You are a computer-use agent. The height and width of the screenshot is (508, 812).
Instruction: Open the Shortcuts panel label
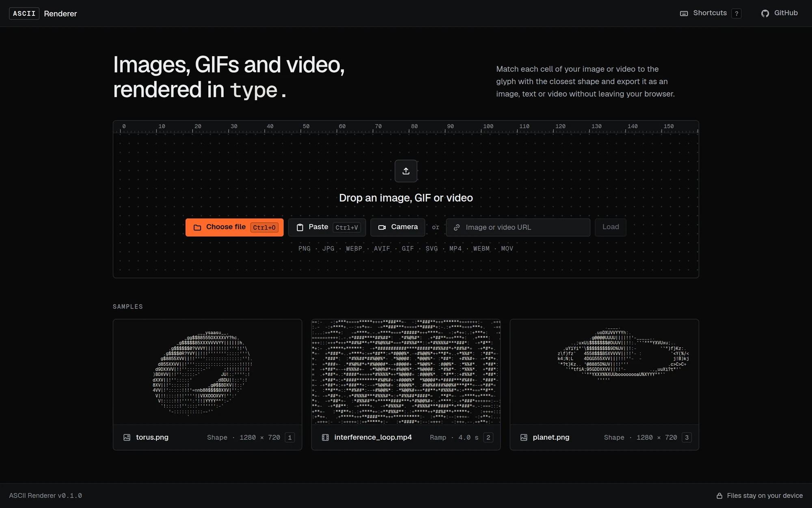710,13
